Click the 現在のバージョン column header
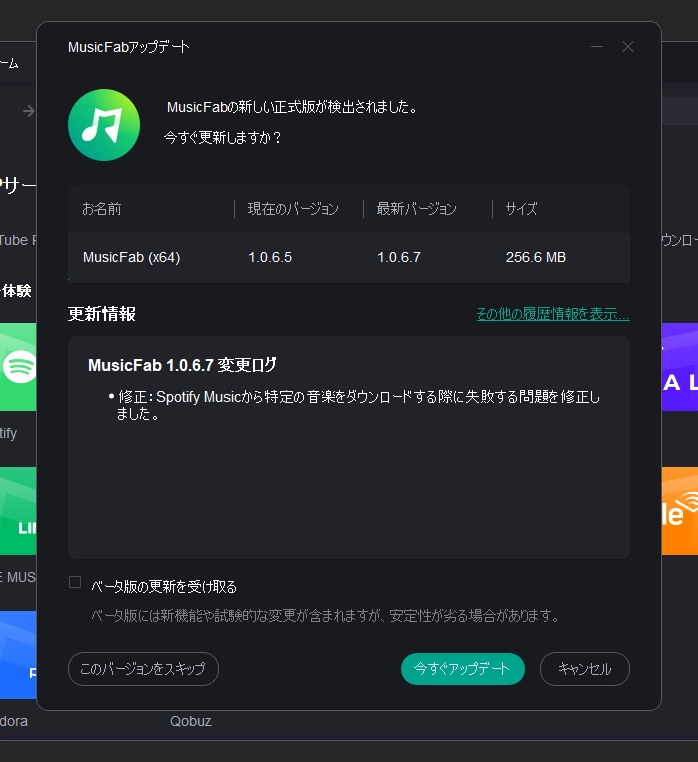Viewport: 698px width, 762px height. [293, 209]
